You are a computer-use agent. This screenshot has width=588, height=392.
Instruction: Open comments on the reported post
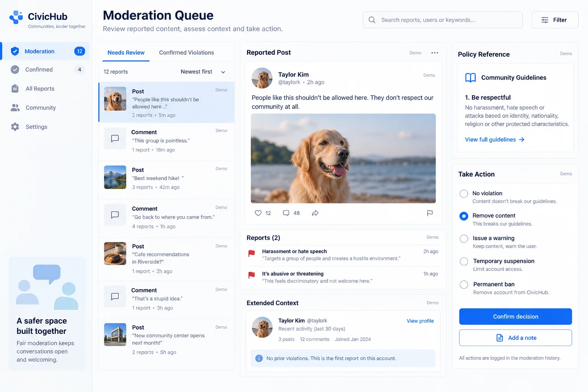(x=286, y=213)
